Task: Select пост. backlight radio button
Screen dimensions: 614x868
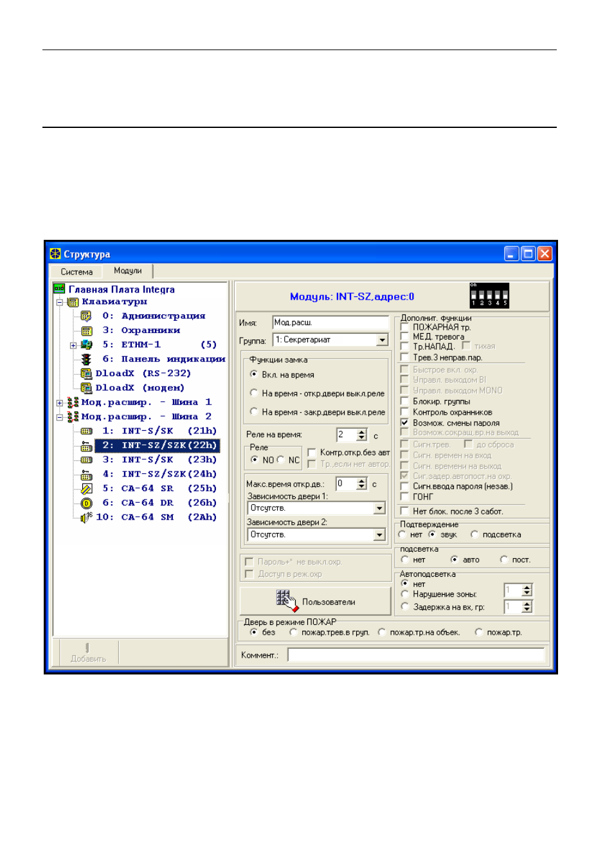Action: 503,559
